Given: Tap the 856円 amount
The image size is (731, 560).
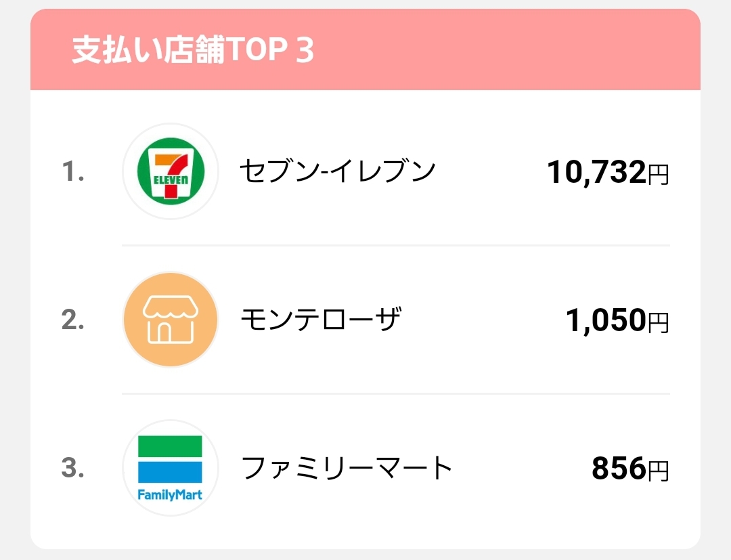Looking at the screenshot, I should [x=631, y=469].
